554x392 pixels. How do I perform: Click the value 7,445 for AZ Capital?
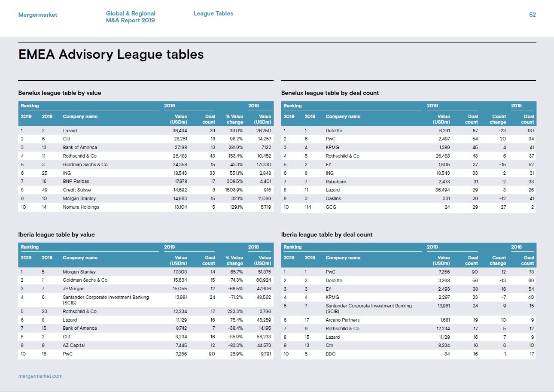(x=181, y=345)
